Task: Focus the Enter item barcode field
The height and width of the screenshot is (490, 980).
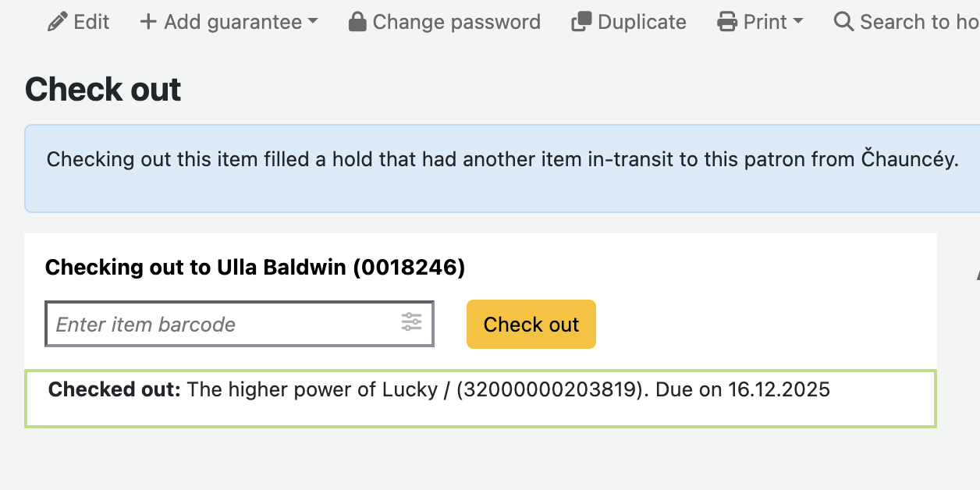Action: (x=222, y=324)
